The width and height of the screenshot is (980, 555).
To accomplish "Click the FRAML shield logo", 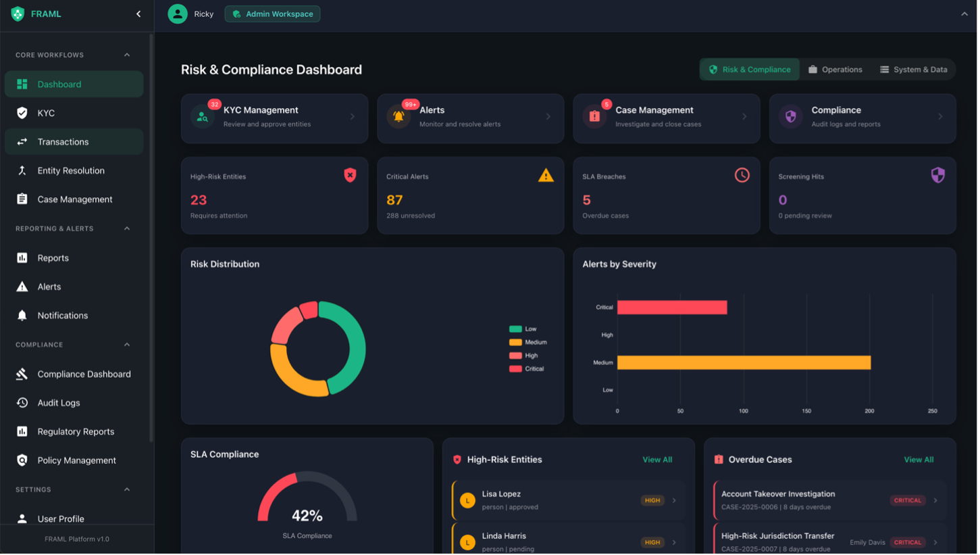I will tap(17, 14).
